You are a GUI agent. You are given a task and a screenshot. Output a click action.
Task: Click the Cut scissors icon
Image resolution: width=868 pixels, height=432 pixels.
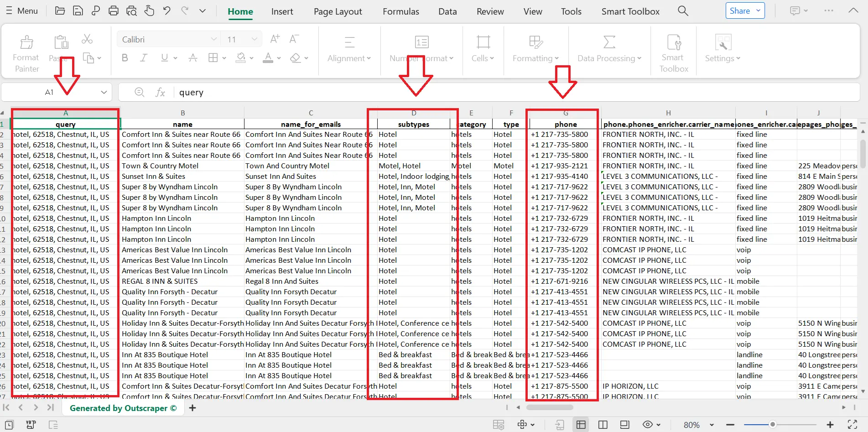click(87, 39)
